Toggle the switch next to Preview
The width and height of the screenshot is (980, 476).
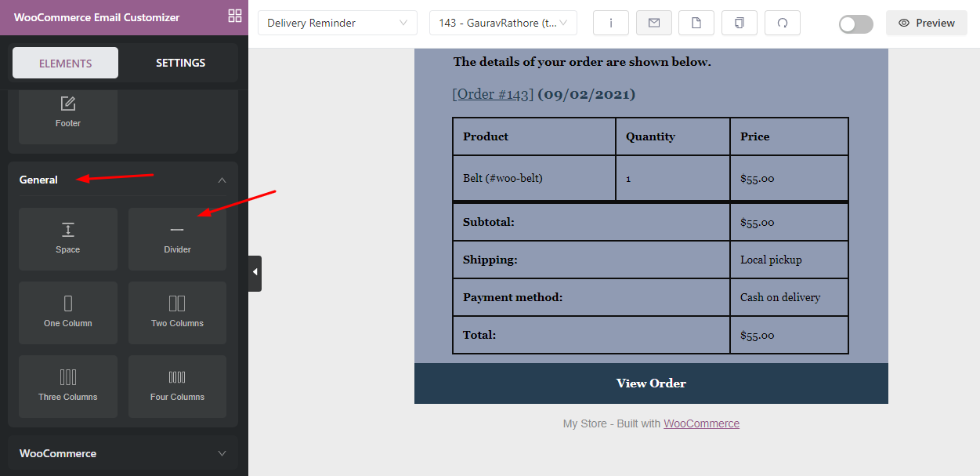point(855,24)
